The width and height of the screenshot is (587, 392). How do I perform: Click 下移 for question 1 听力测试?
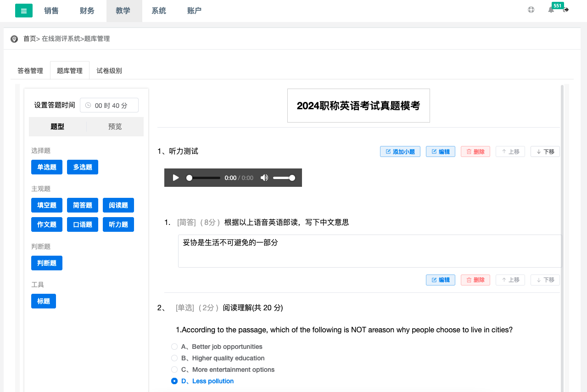545,151
